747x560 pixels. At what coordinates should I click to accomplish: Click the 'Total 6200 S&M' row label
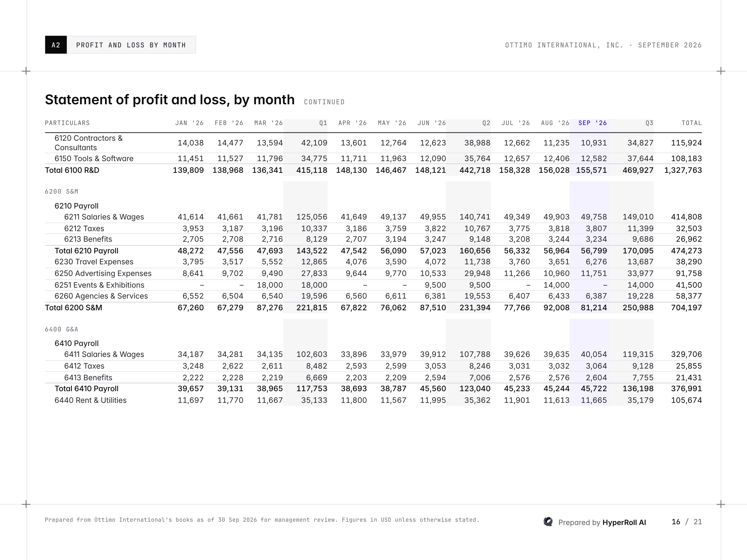point(73,308)
